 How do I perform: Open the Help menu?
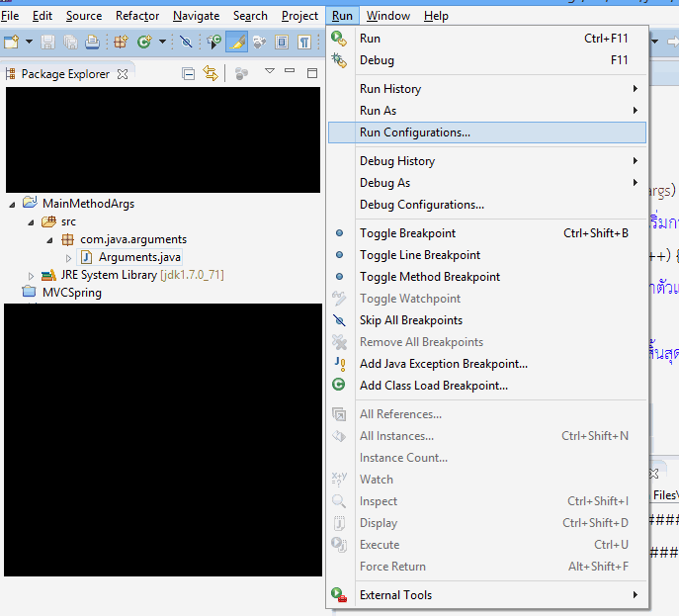tap(436, 16)
